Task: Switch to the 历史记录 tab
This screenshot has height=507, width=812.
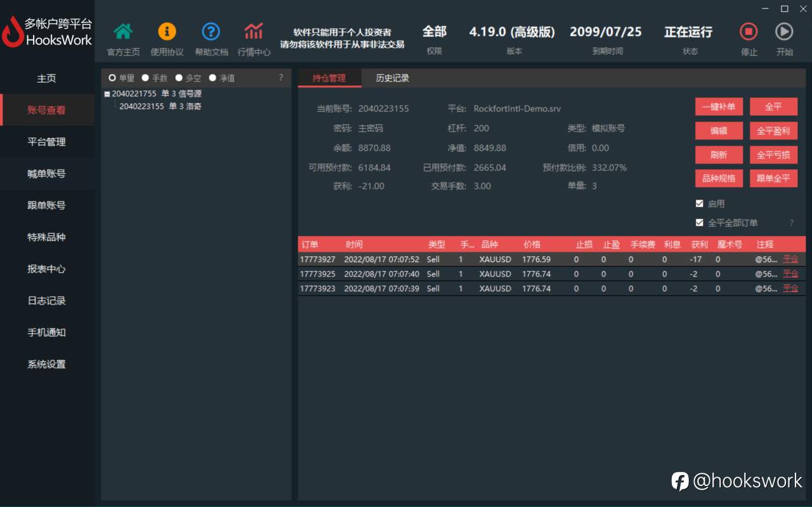Action: (392, 78)
